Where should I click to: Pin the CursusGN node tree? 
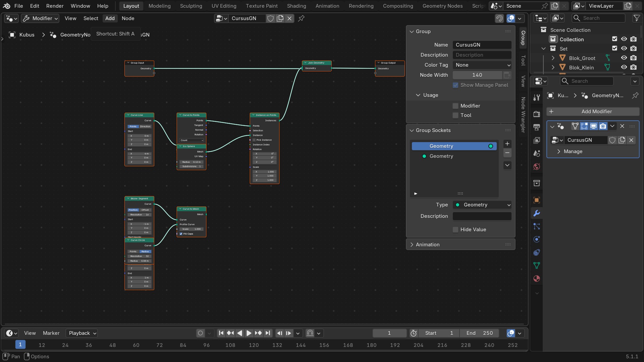tap(301, 18)
